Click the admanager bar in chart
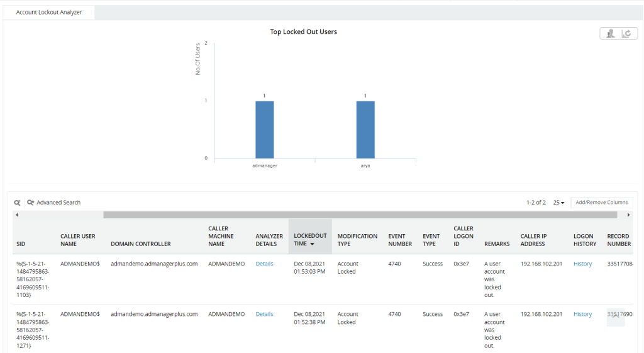Screen dimensions: 644x353 click(x=264, y=129)
